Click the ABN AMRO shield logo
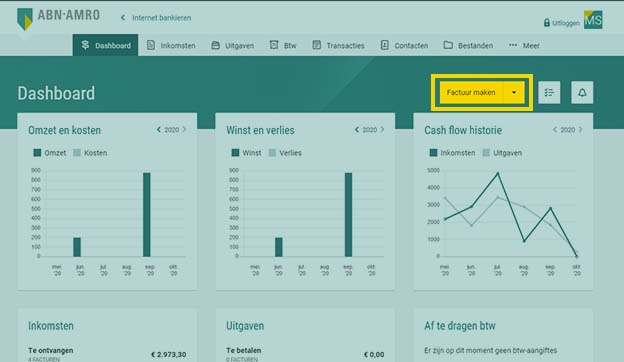 click(x=25, y=19)
